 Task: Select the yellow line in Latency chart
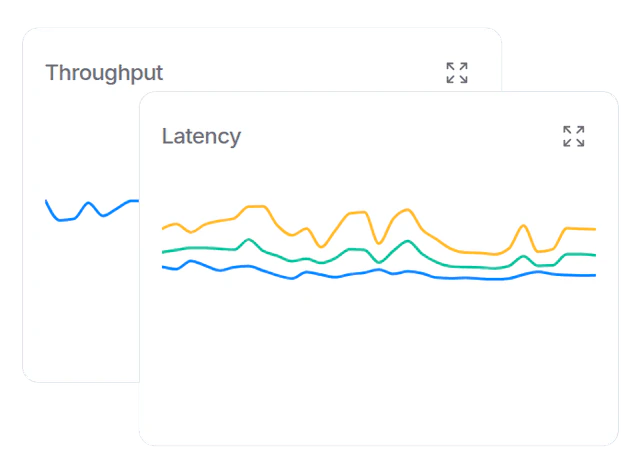350,215
